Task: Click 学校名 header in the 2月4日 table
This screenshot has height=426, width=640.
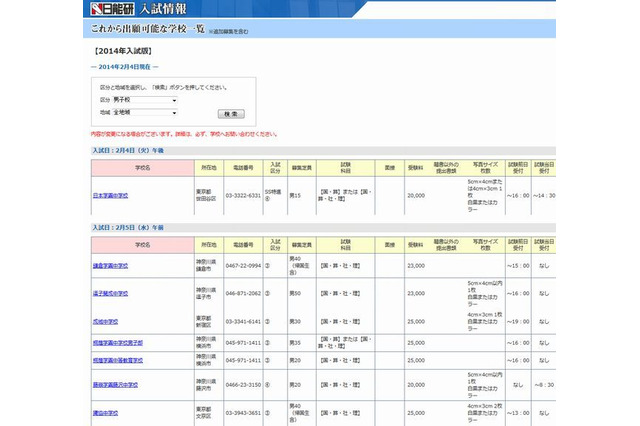Action: tap(142, 168)
